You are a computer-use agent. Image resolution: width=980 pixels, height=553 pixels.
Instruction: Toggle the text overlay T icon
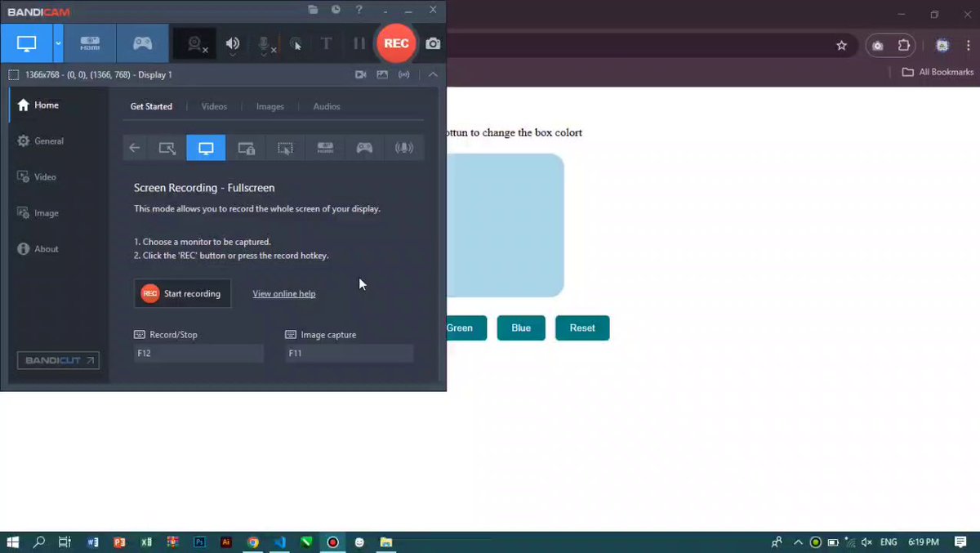326,44
